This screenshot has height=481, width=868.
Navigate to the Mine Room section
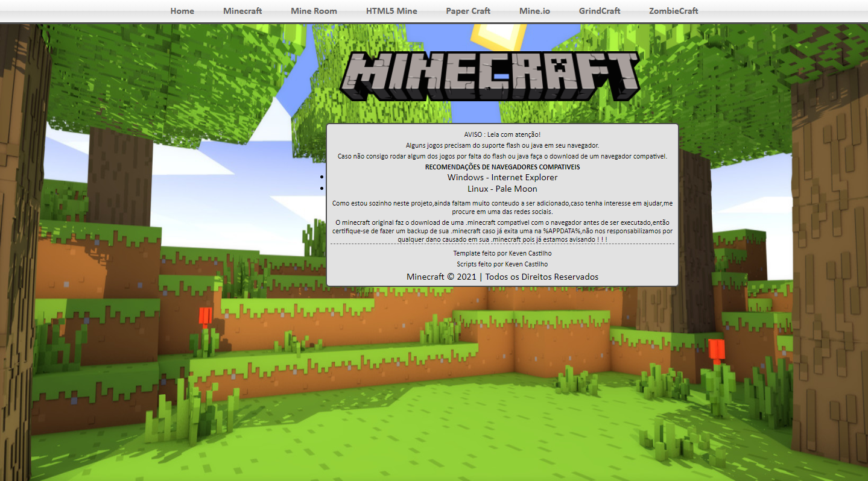[314, 11]
